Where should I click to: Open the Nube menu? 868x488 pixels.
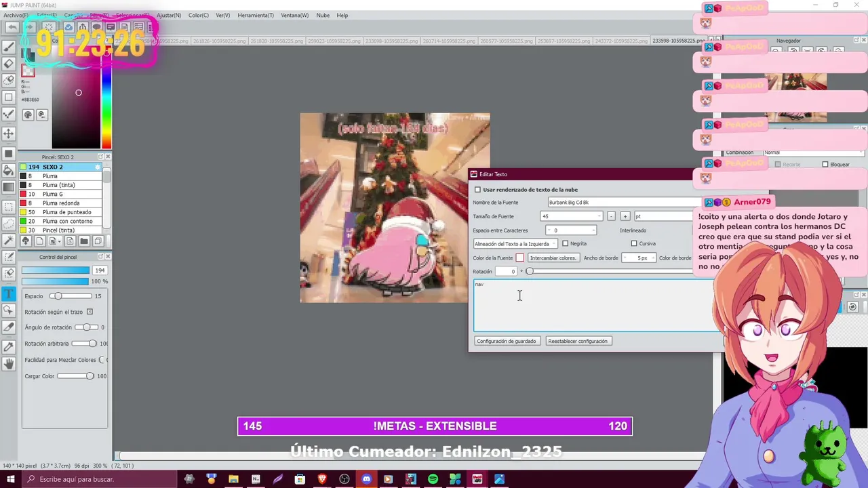(x=323, y=15)
